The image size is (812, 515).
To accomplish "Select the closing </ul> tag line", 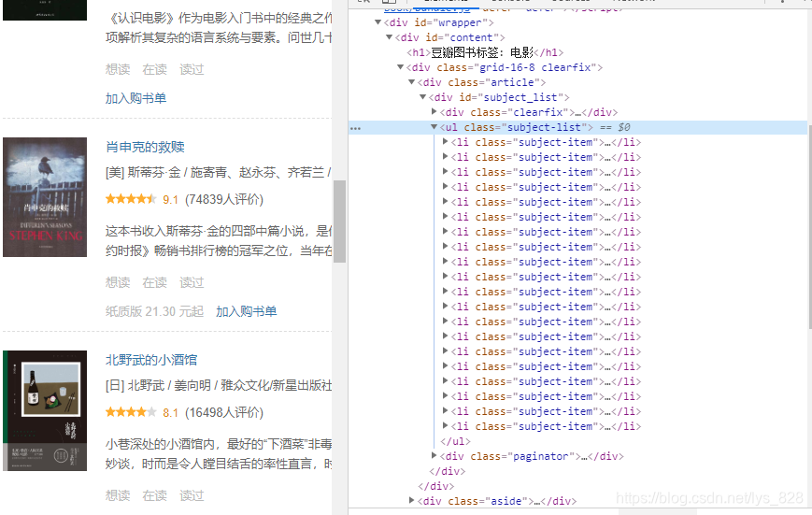I will pos(455,441).
